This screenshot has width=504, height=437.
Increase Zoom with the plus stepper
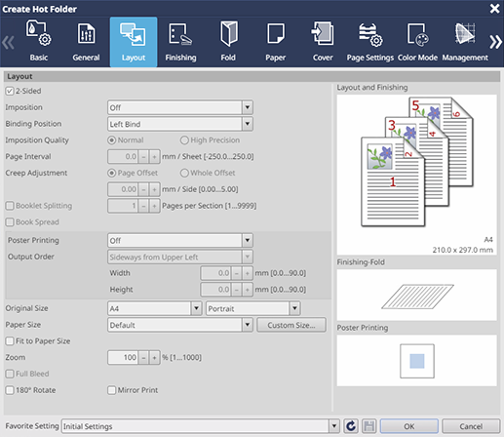[x=154, y=358]
